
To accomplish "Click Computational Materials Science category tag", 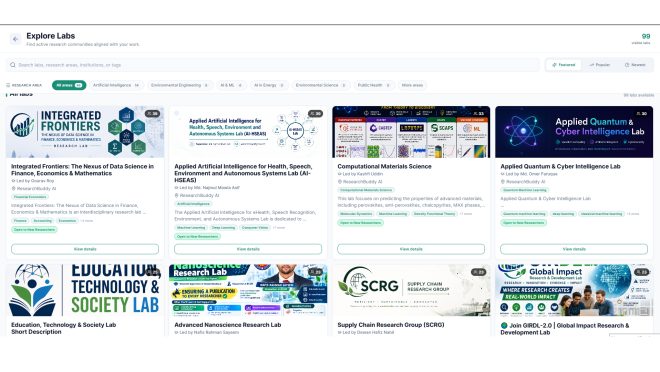I will point(366,190).
